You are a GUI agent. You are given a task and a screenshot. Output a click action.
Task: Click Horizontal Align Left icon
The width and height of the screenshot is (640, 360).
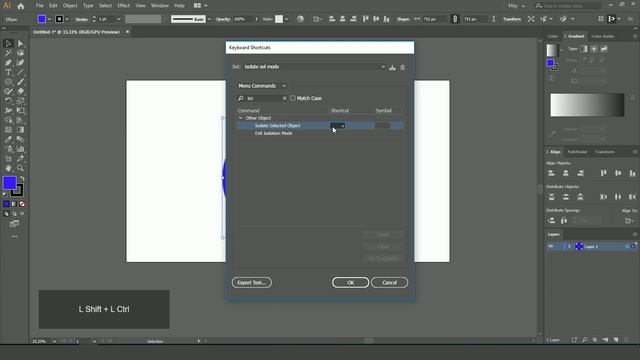pos(551,173)
